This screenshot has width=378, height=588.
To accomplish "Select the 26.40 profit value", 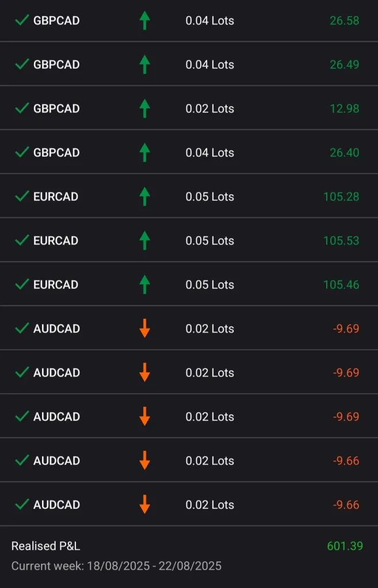I will [344, 152].
